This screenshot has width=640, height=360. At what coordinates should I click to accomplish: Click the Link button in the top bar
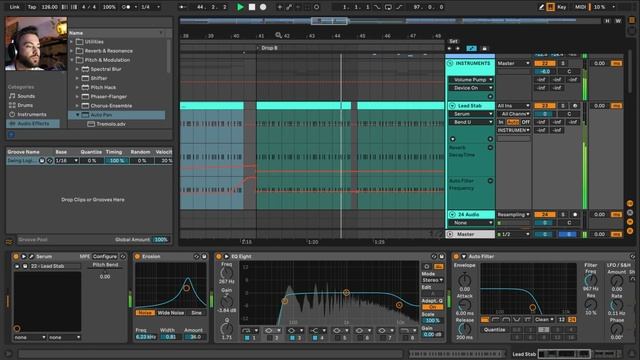(15, 7)
